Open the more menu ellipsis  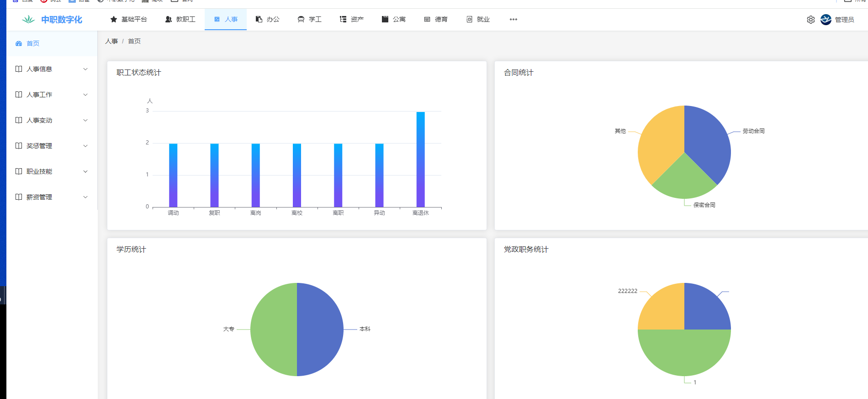pyautogui.click(x=513, y=19)
